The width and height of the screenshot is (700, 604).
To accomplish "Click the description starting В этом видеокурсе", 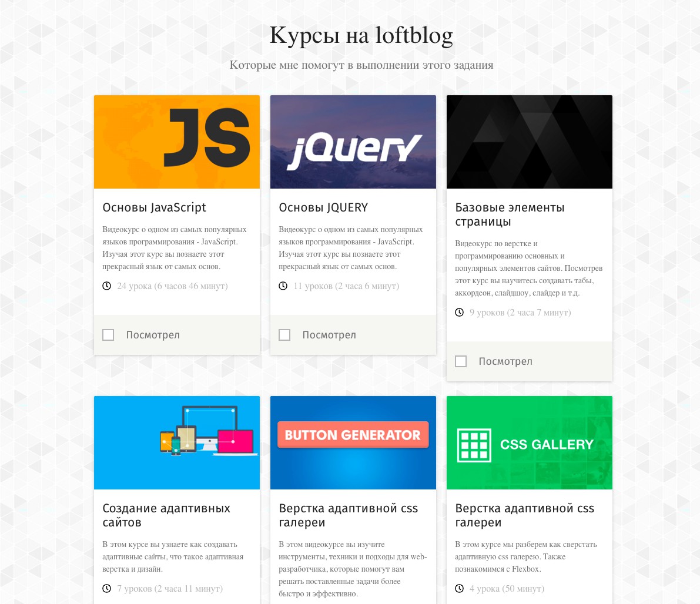I will pos(353,569).
